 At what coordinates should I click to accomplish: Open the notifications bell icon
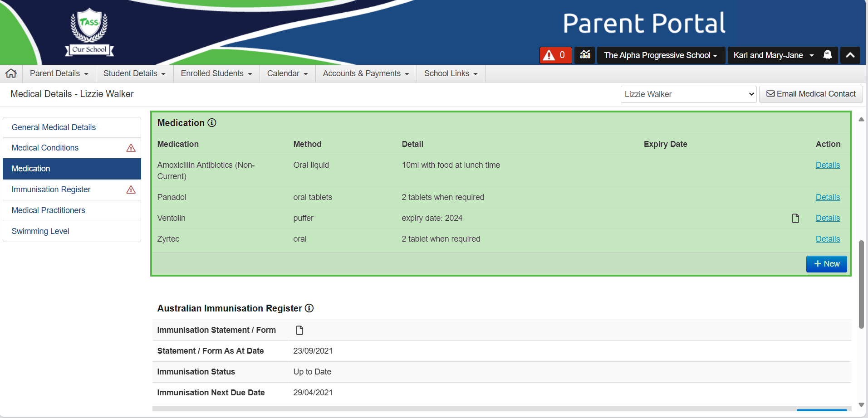pyautogui.click(x=828, y=55)
